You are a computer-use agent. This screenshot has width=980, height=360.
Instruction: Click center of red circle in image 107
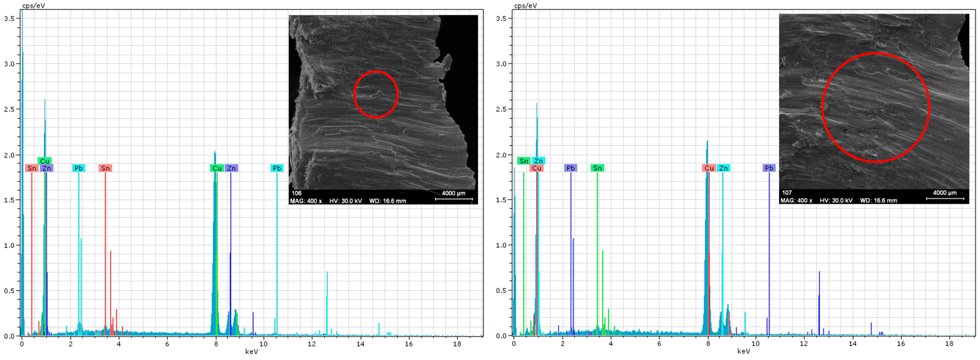[x=876, y=107]
